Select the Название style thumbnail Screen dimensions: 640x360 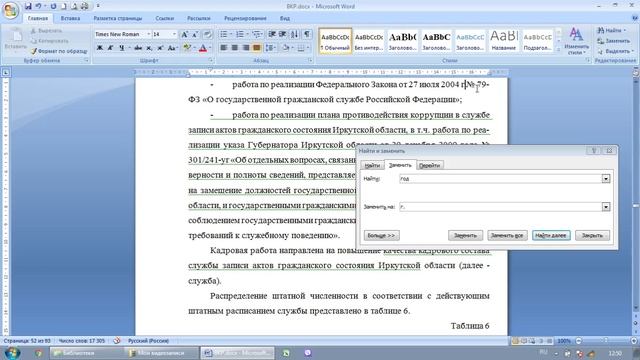click(x=504, y=41)
